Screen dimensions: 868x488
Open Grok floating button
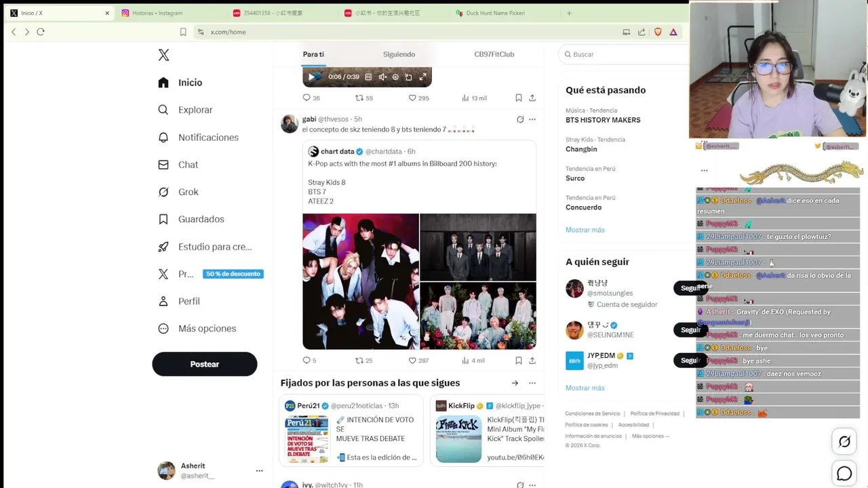tap(844, 442)
